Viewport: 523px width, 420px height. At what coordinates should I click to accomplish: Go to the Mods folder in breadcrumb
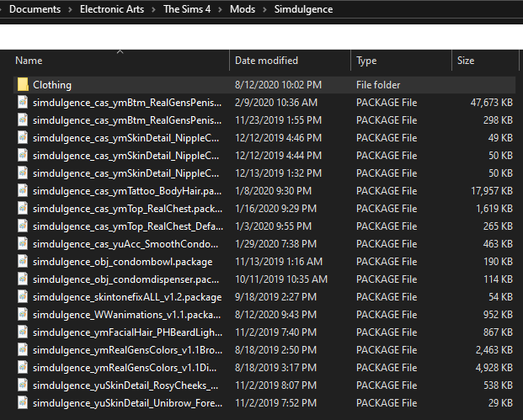click(243, 10)
